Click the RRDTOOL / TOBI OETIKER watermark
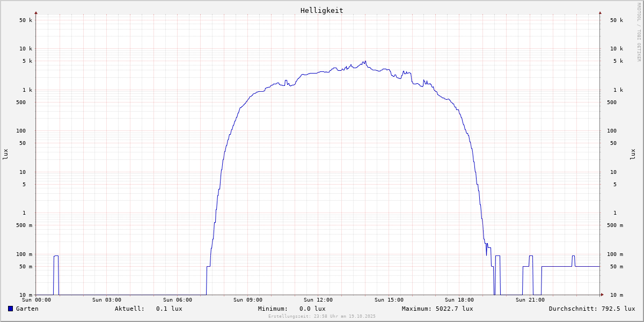Image resolution: width=644 pixels, height=322 pixels. point(639,32)
